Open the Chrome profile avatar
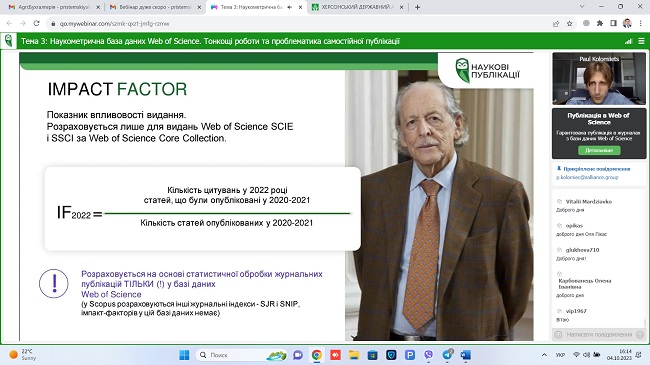The image size is (650, 365). (627, 23)
